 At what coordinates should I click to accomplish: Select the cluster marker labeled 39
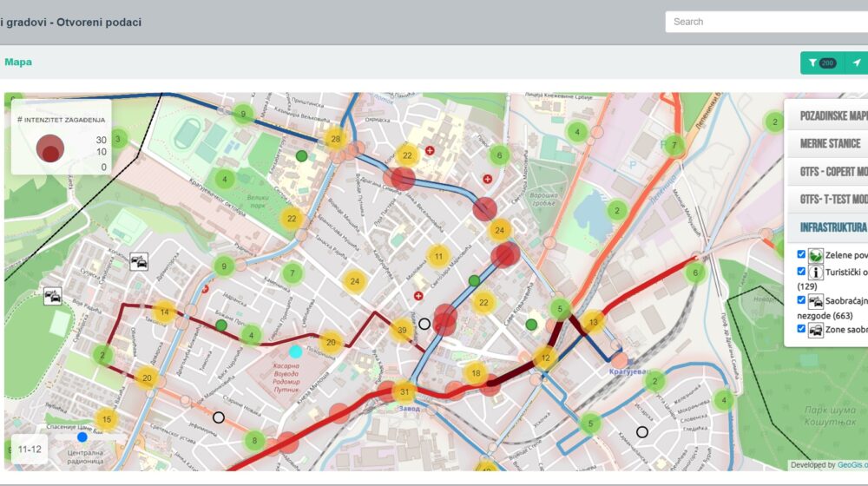click(401, 330)
